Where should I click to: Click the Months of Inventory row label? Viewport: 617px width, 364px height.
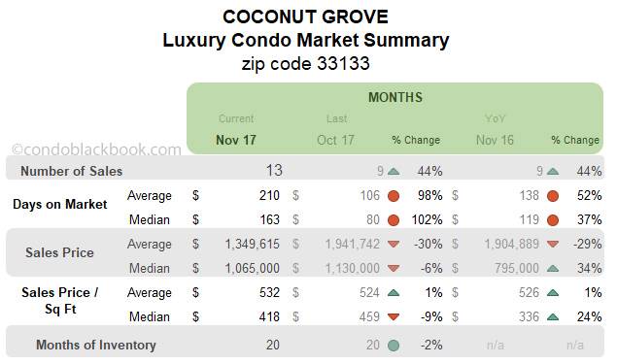(x=96, y=345)
